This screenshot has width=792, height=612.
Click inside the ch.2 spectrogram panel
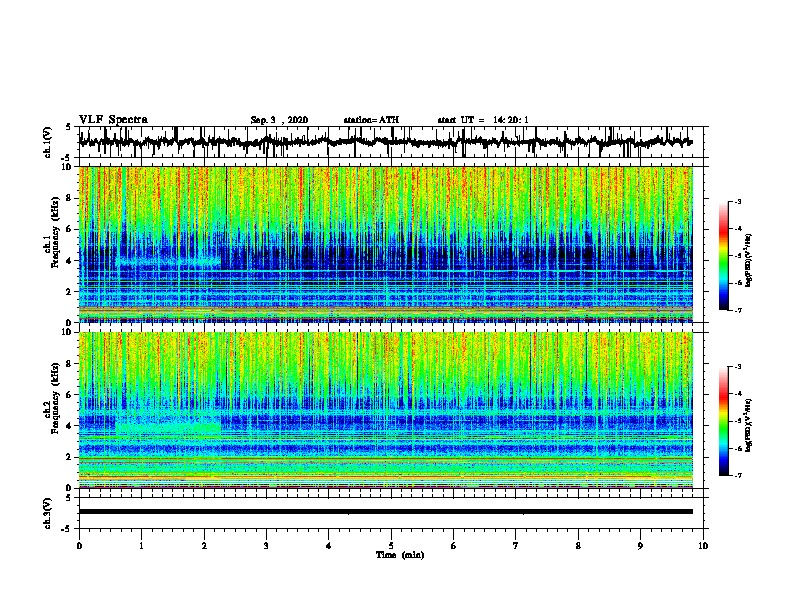(x=385, y=410)
